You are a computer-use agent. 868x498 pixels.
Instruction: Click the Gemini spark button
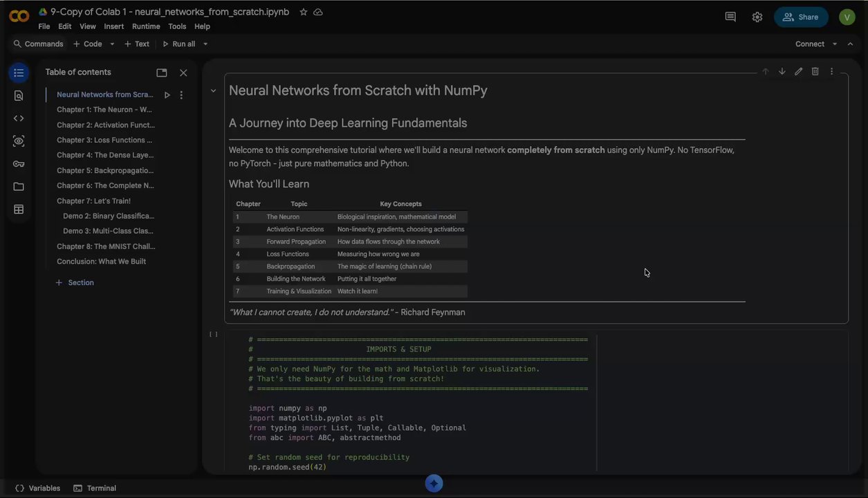(x=434, y=483)
